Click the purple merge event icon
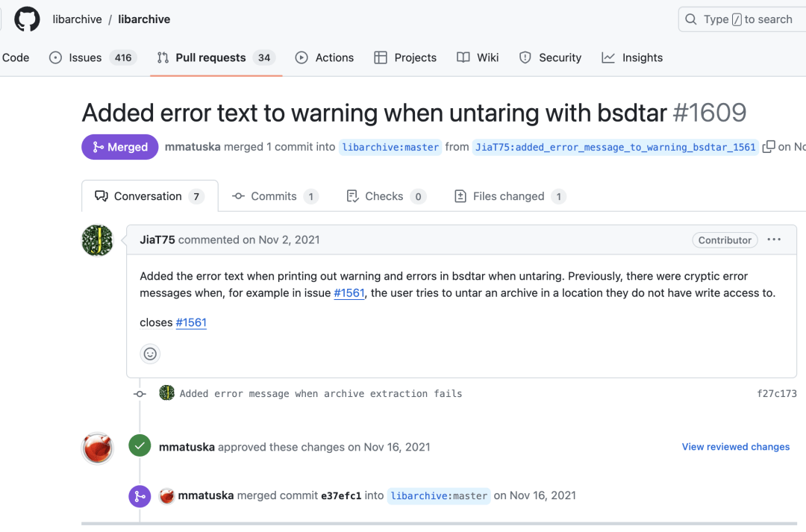806x532 pixels. (x=140, y=496)
